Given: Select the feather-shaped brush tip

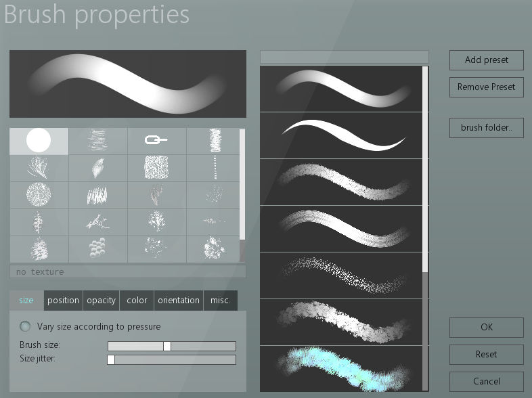Looking at the screenshot, I should click(x=97, y=168).
